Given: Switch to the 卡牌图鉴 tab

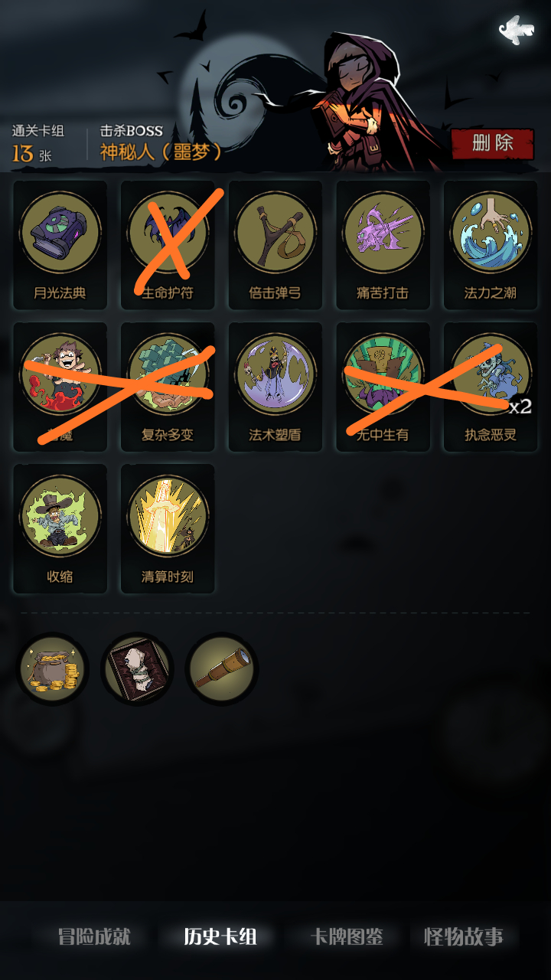Looking at the screenshot, I should (346, 936).
